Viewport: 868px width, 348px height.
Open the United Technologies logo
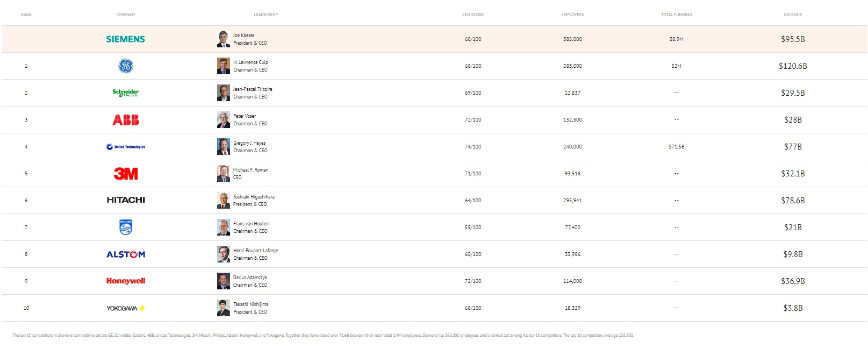(x=126, y=147)
